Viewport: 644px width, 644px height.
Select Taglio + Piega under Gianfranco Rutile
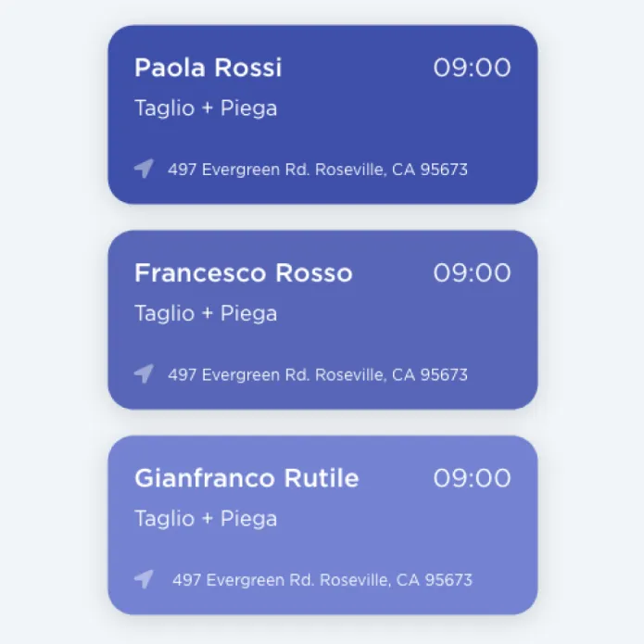coord(206,518)
